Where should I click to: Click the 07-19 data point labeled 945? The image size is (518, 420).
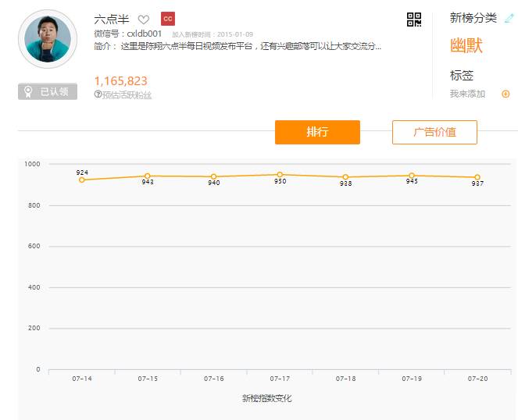pos(412,176)
